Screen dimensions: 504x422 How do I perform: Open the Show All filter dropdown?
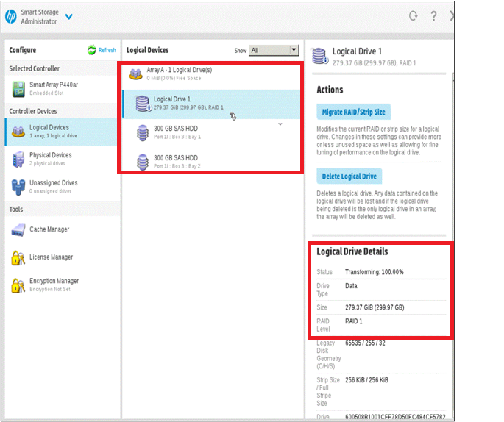coord(274,50)
